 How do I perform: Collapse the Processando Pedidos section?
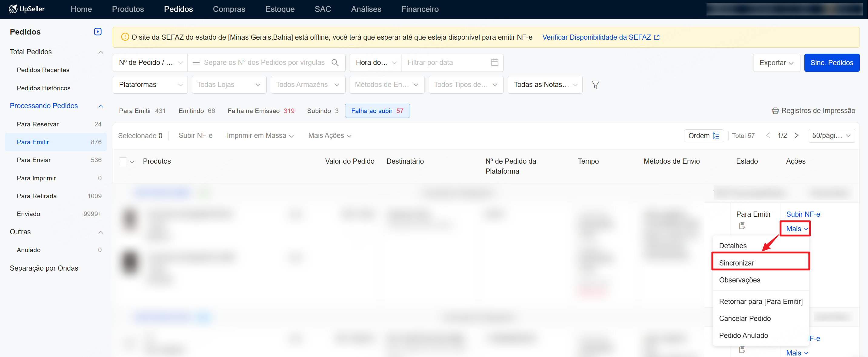coord(100,106)
